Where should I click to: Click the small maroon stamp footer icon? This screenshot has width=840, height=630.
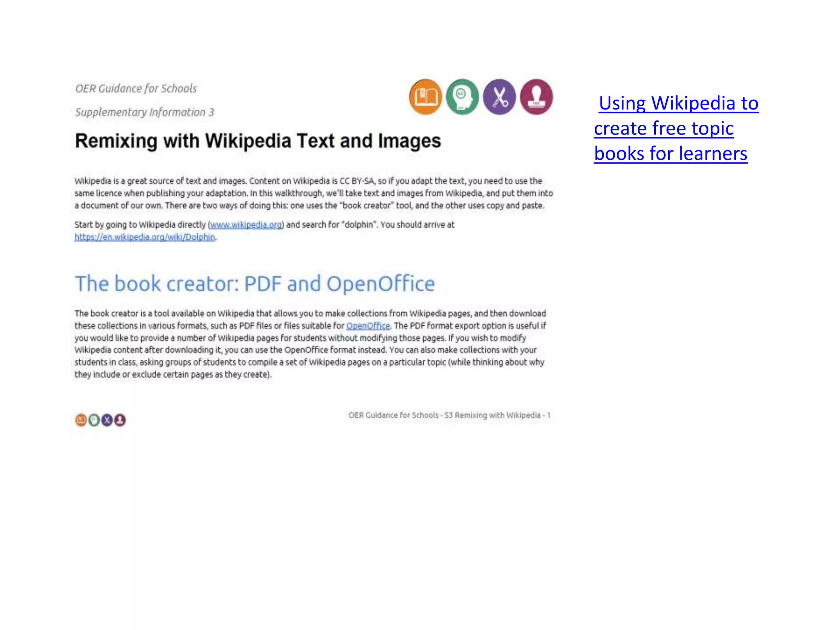[120, 420]
